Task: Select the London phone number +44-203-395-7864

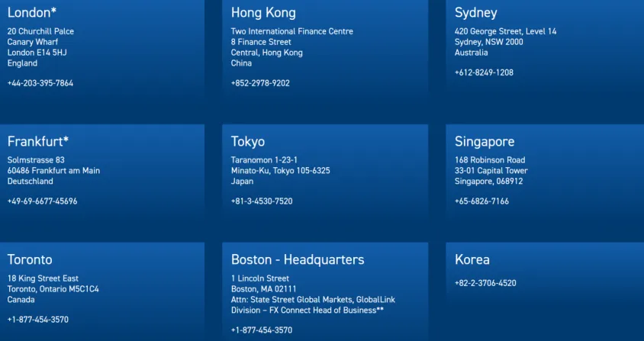Action: (x=40, y=83)
